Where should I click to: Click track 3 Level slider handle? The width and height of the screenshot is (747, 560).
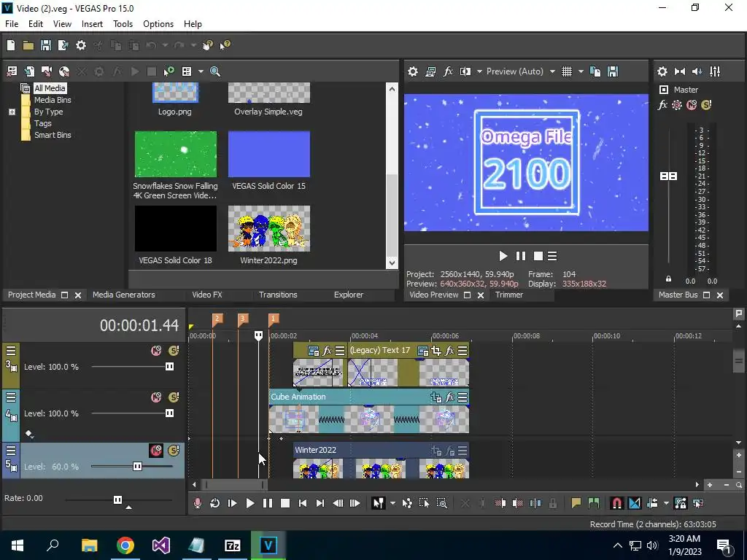tap(169, 367)
